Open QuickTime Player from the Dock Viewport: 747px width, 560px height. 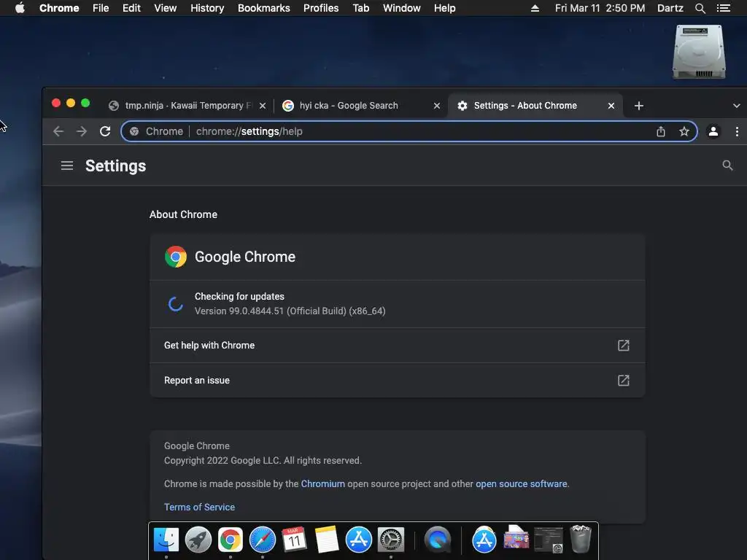tap(438, 540)
